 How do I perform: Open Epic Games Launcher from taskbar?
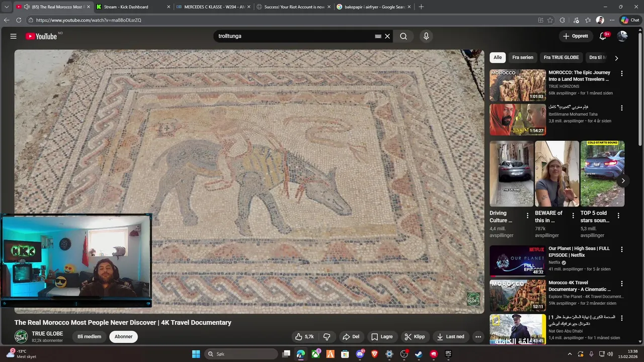448,354
